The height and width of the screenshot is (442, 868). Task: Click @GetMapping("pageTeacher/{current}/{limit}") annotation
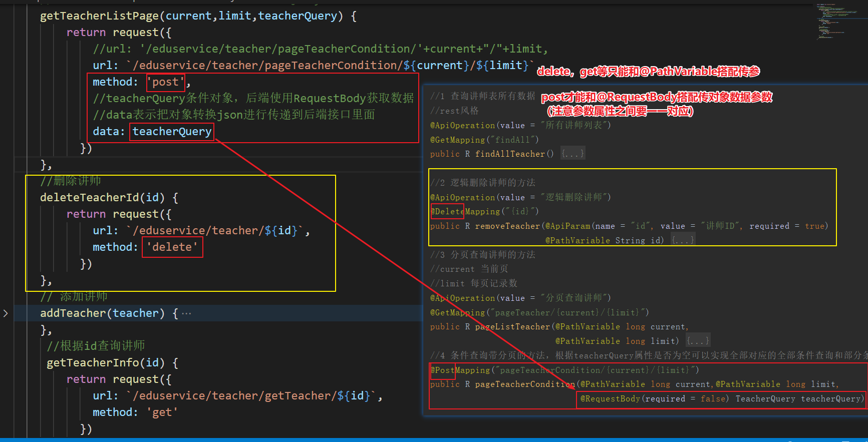pyautogui.click(x=539, y=312)
